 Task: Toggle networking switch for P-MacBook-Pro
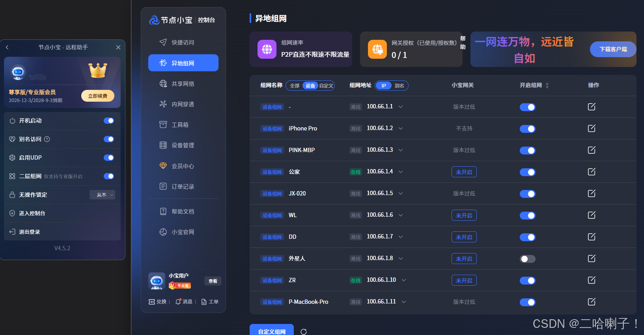[528, 302]
